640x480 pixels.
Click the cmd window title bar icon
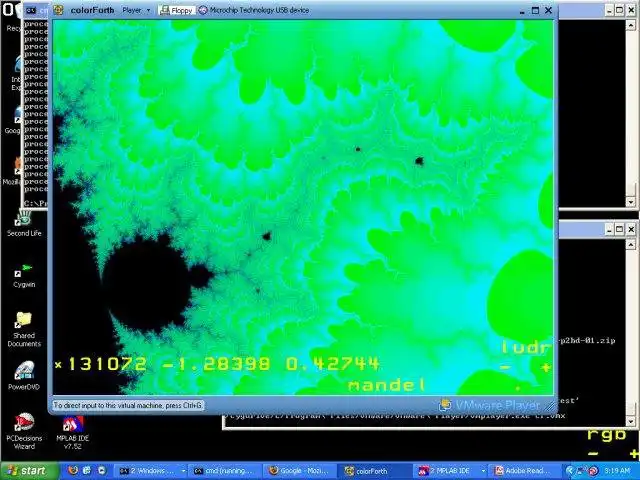pyautogui.click(x=31, y=10)
